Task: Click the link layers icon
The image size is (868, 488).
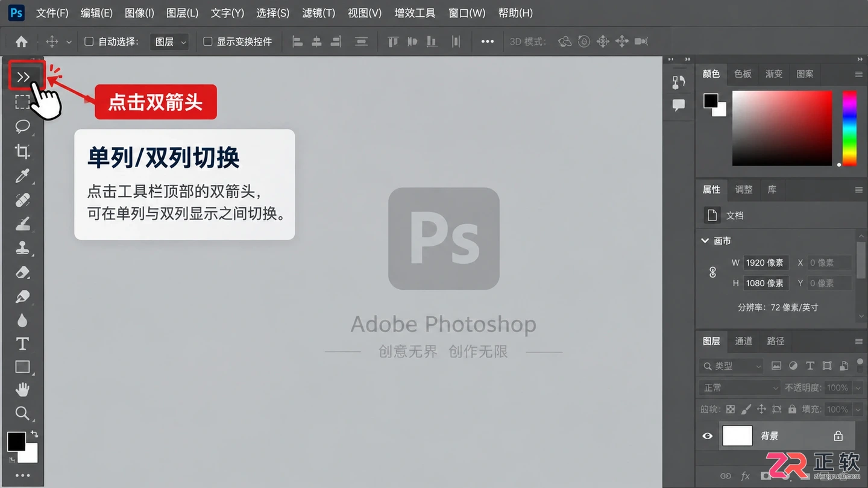Action: (x=726, y=476)
